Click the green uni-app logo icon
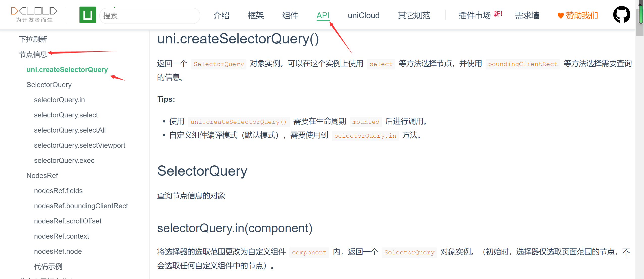Screen dimensions: 644x279 tap(88, 15)
